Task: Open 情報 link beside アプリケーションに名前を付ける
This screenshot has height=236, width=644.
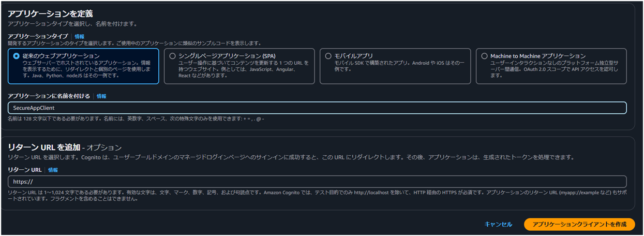Action: pyautogui.click(x=101, y=96)
